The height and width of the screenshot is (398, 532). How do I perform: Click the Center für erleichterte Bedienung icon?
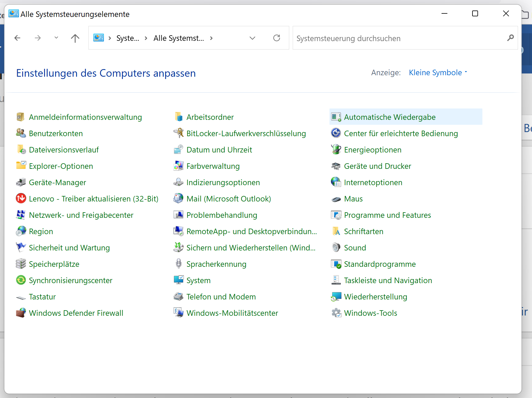[x=336, y=133]
